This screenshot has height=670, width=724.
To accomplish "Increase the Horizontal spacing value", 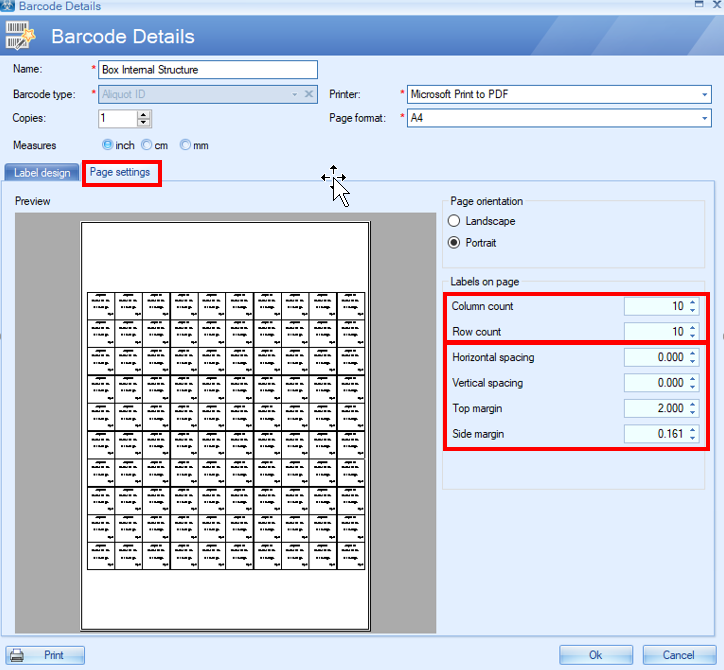I will 693,354.
